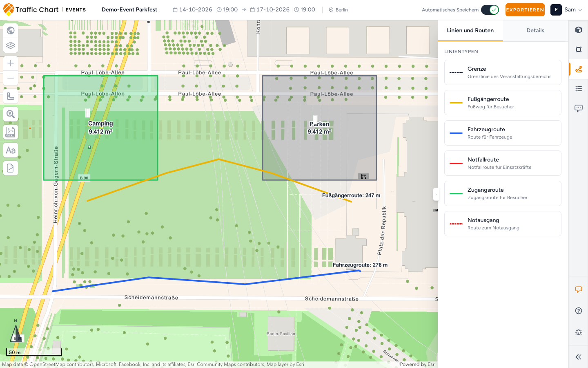588x368 pixels.
Task: Click the orange feedback chat icon
Action: click(x=578, y=289)
